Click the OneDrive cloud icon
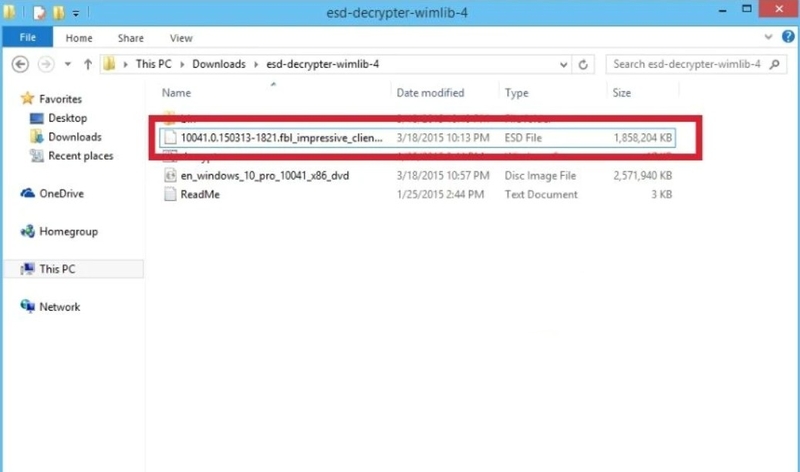Screen dimensions: 800x472 tap(28, 193)
